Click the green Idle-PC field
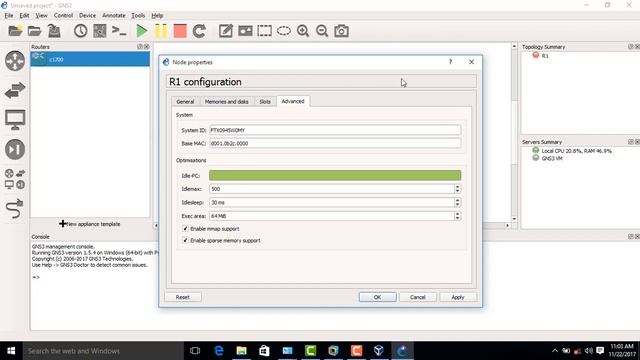 pos(335,176)
